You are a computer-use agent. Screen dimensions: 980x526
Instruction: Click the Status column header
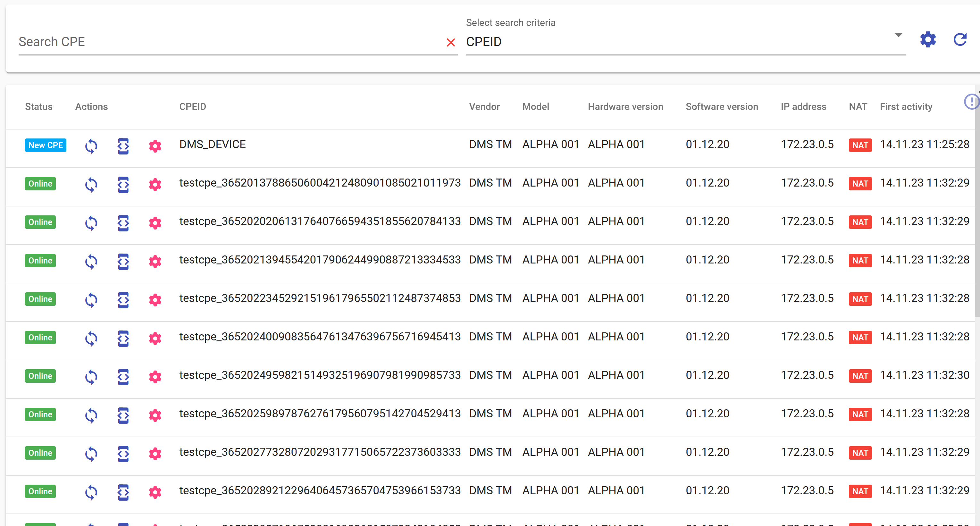(38, 106)
